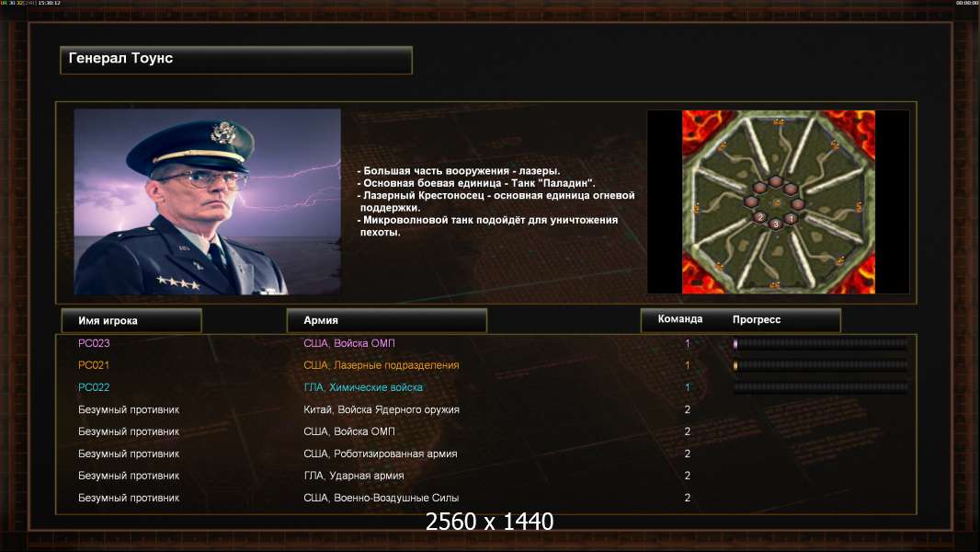980x552 pixels.
Task: Click the supply icon at the minimap's bottom edge
Action: 774,284
